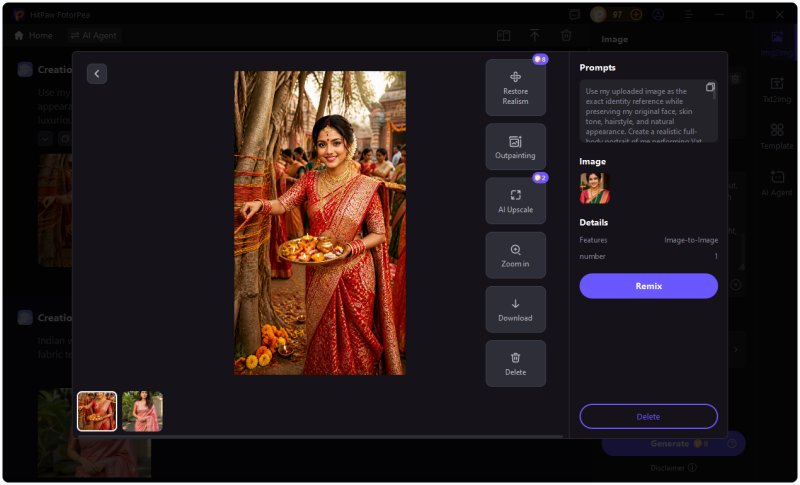Screen dimensions: 800x485
Task: Click the help question icon beside Generate
Action: coord(732,444)
